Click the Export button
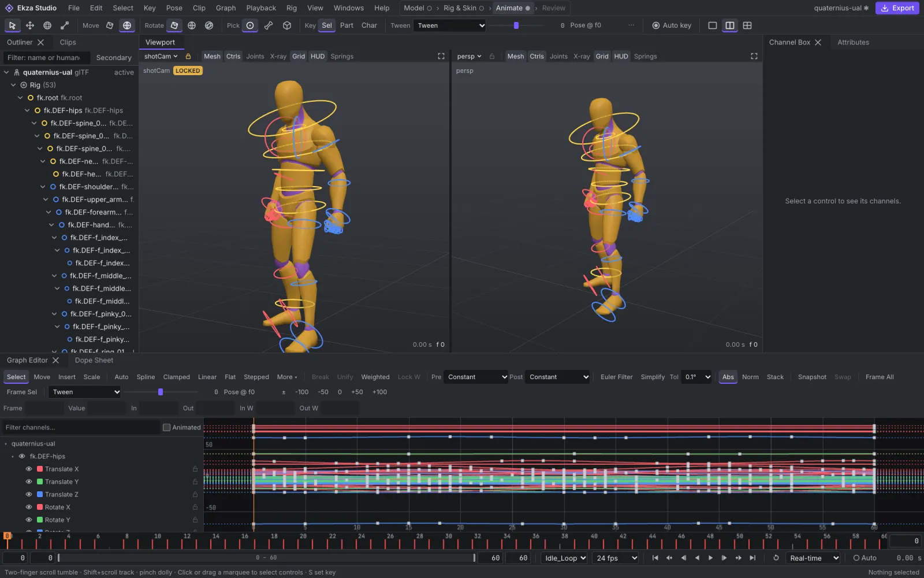The width and height of the screenshot is (924, 578). tap(897, 8)
